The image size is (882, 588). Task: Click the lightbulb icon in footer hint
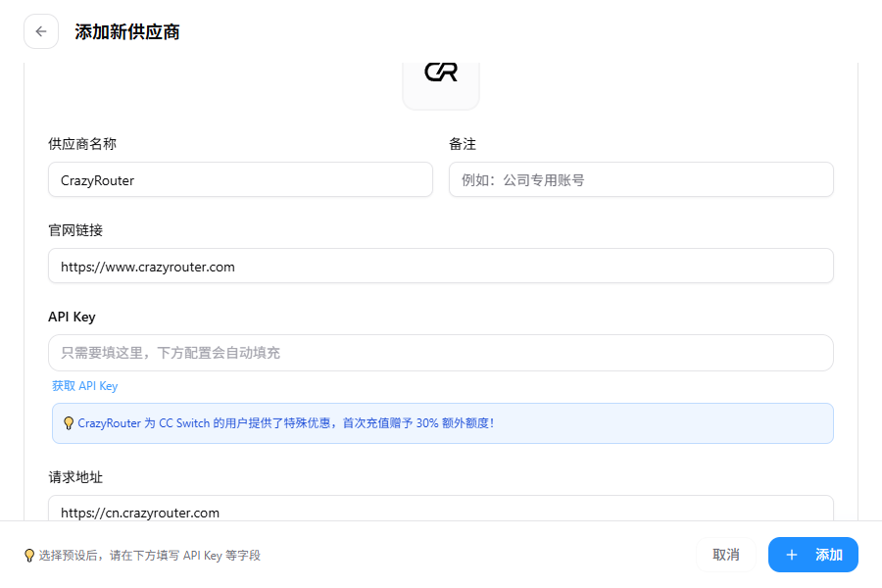(x=29, y=556)
